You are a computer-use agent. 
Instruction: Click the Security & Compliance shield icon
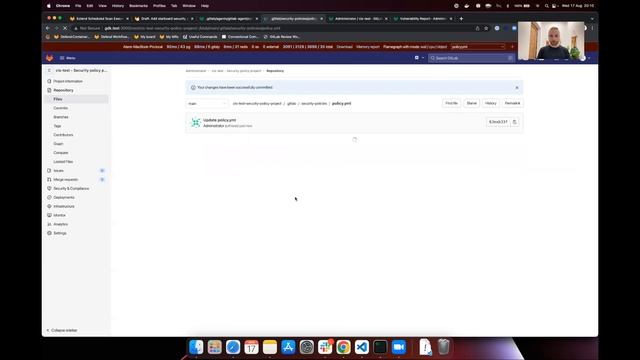pos(49,189)
